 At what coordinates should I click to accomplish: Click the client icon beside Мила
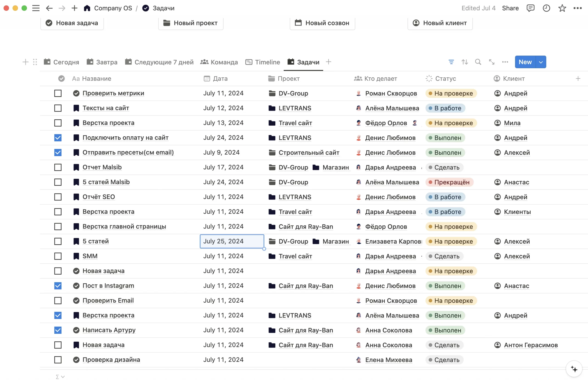coord(497,123)
